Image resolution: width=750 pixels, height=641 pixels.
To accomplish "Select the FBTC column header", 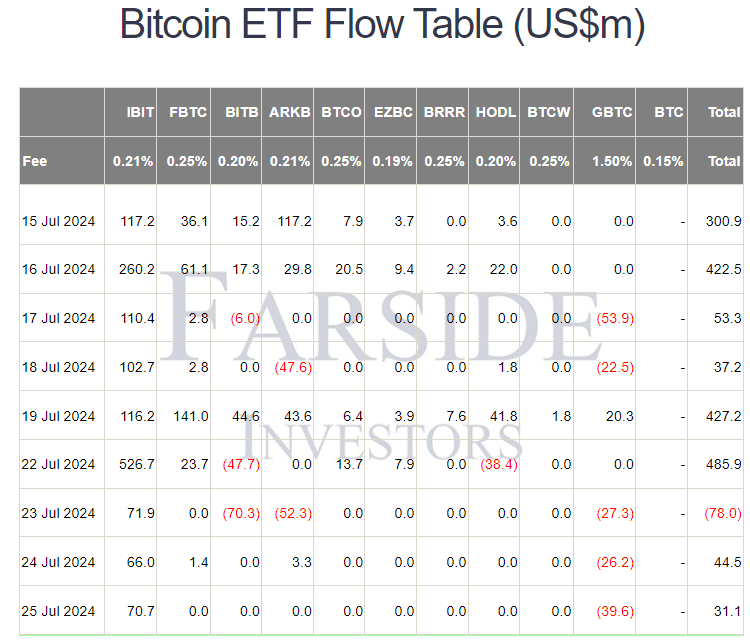I will tap(187, 112).
